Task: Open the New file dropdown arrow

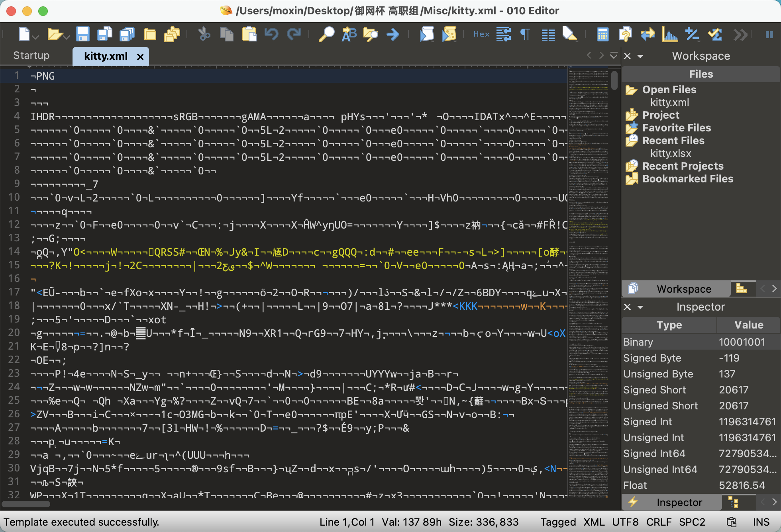Action: click(x=36, y=37)
